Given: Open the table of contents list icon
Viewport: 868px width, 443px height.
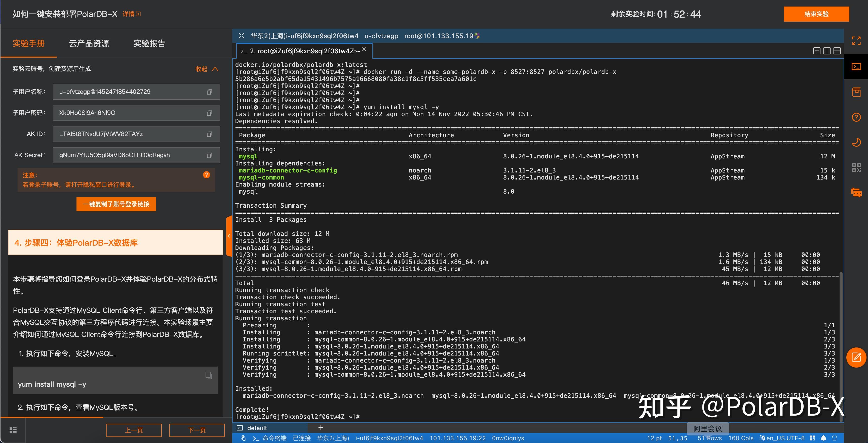Looking at the screenshot, I should 13,430.
